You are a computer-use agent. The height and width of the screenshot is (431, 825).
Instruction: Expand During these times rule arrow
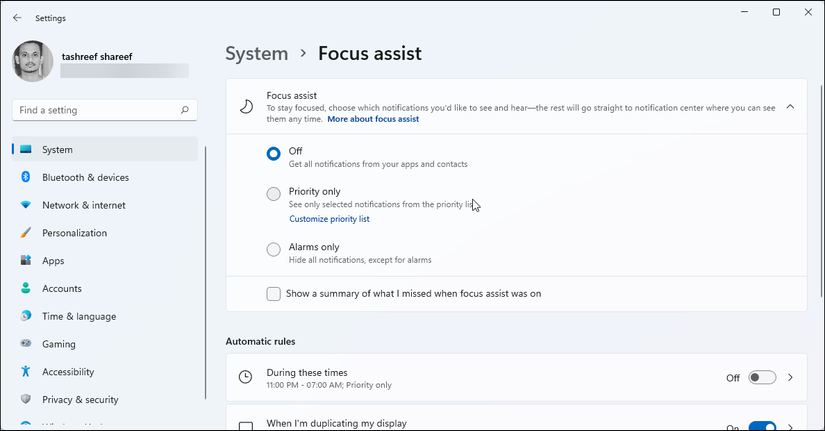[x=790, y=378]
